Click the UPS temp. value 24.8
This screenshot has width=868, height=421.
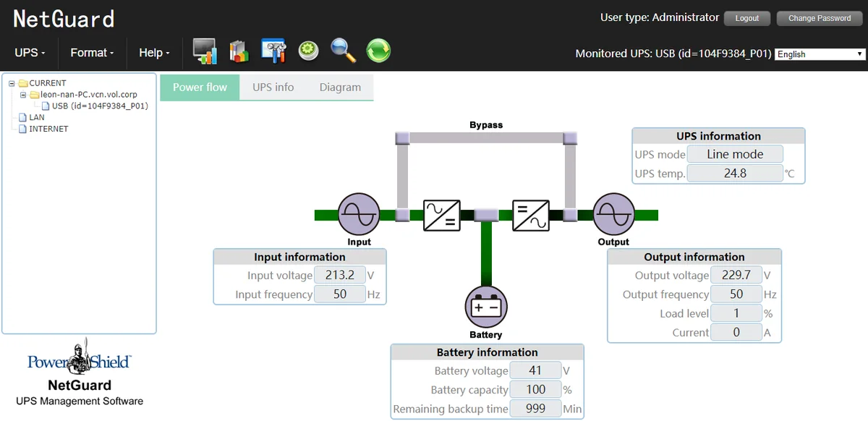click(735, 173)
